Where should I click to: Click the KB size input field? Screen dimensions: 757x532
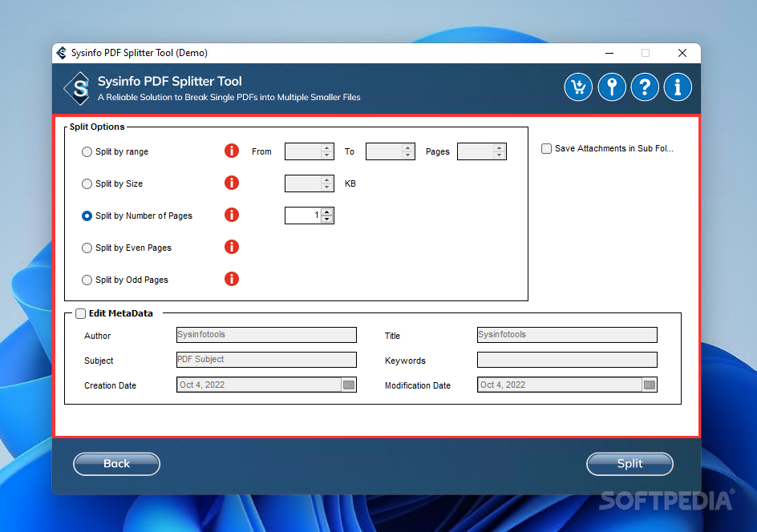(304, 183)
